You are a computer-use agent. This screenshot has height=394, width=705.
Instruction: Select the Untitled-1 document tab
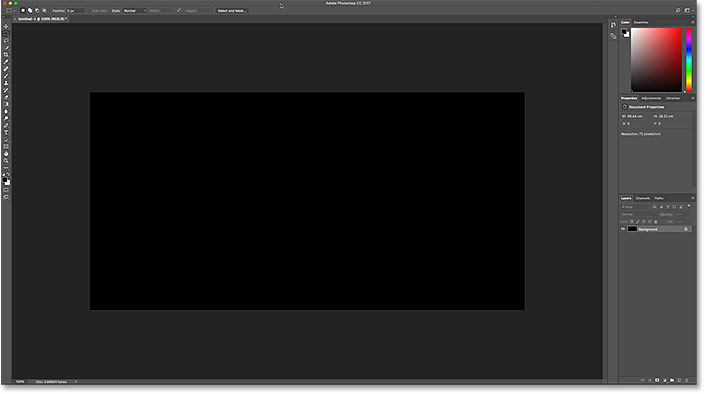(x=42, y=19)
